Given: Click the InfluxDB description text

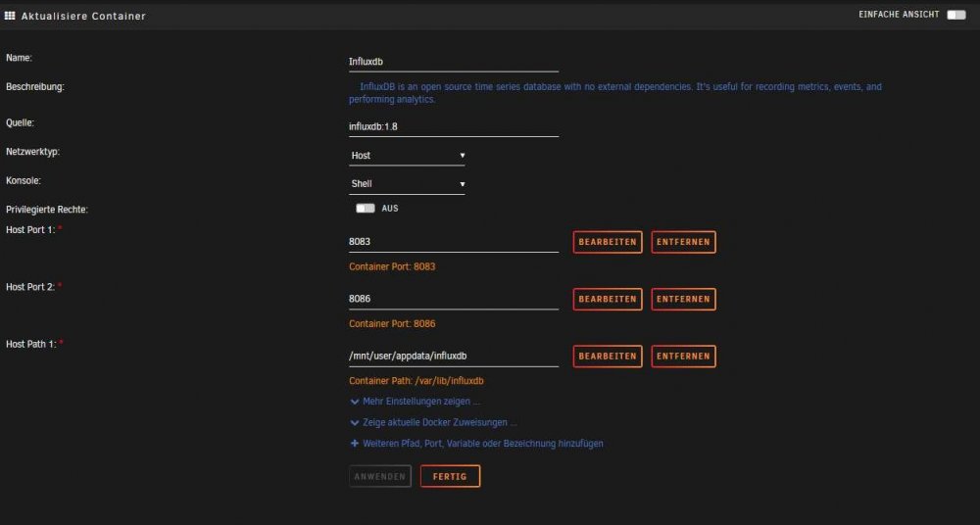Looking at the screenshot, I should click(x=615, y=92).
